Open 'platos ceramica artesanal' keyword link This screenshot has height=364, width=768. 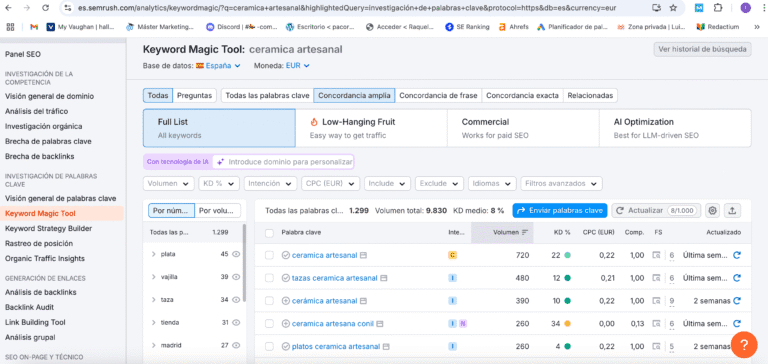coord(336,346)
